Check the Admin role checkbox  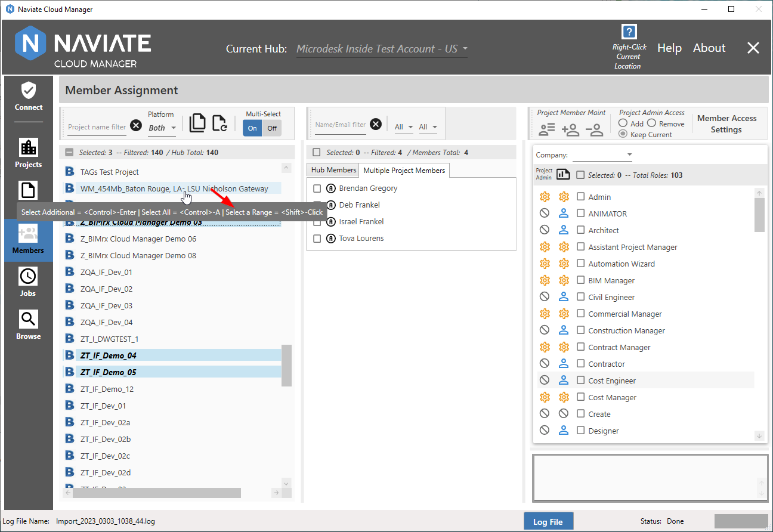tap(580, 197)
